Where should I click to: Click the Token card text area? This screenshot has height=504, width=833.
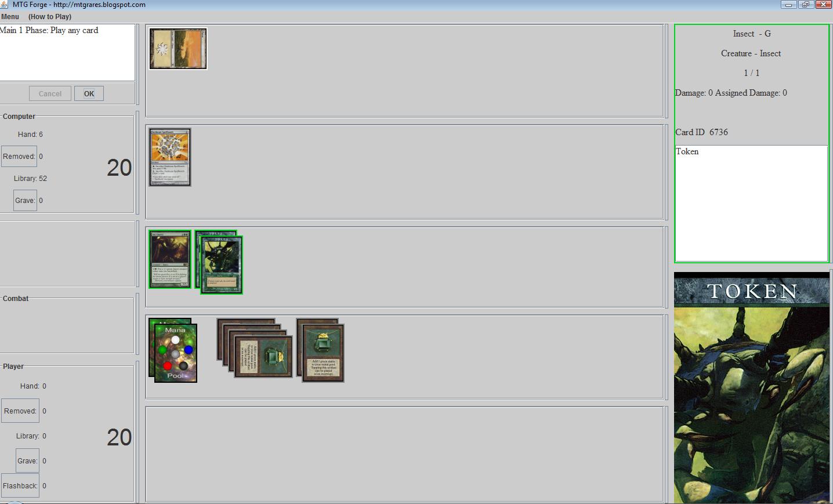pyautogui.click(x=751, y=203)
